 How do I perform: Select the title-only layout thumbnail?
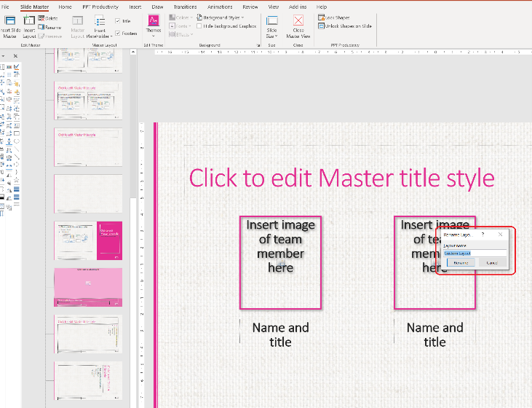click(88, 147)
